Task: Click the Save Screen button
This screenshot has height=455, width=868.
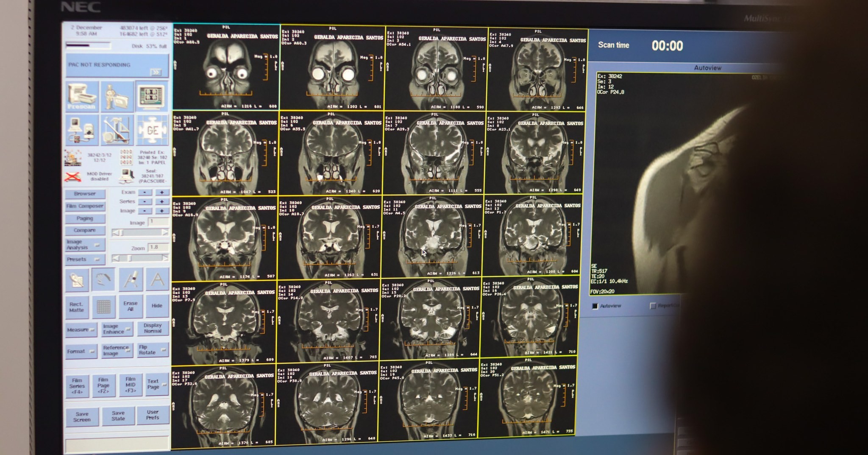Action: click(82, 417)
